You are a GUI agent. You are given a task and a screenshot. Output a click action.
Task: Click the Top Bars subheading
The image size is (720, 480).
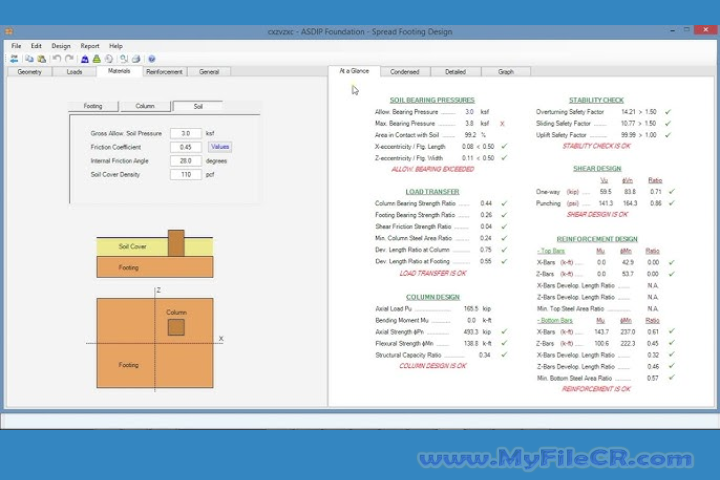click(x=551, y=251)
